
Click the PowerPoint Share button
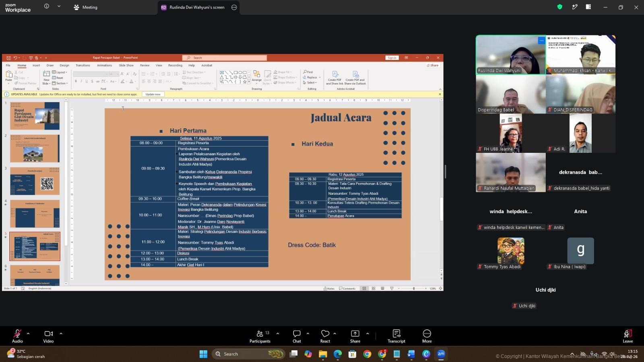(433, 65)
